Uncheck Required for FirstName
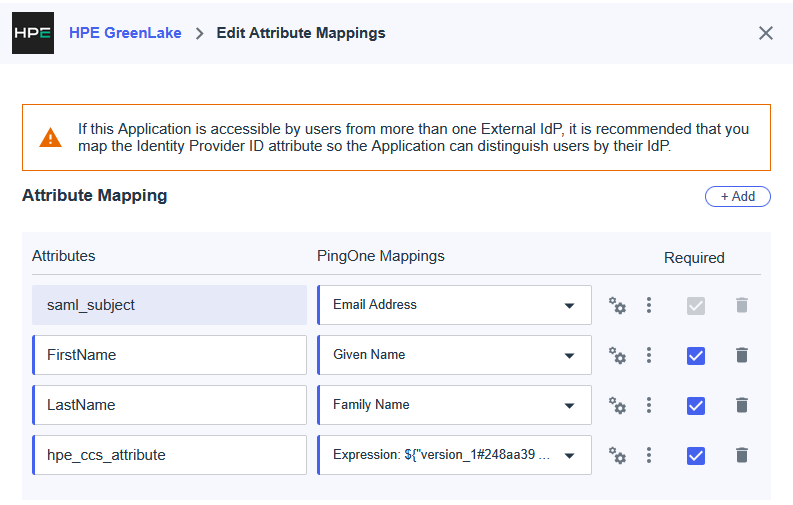 tap(696, 355)
